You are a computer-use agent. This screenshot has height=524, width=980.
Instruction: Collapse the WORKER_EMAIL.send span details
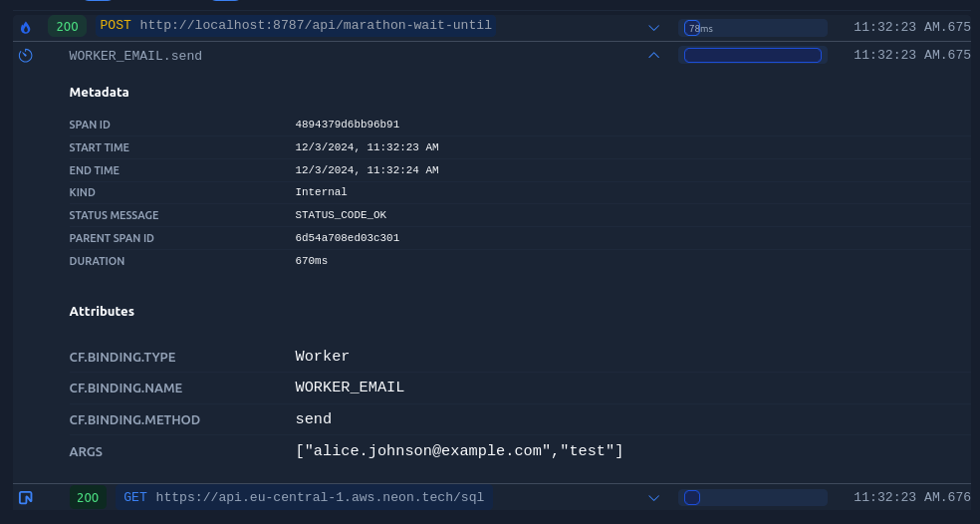pyautogui.click(x=653, y=56)
